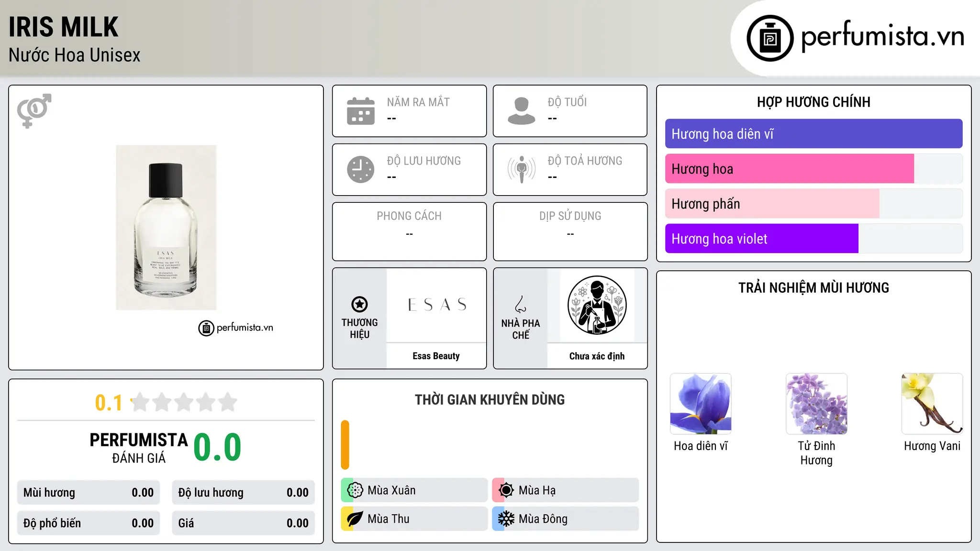The height and width of the screenshot is (551, 980).
Task: Click the nose icon above Nhà pha chế
Action: (521, 304)
